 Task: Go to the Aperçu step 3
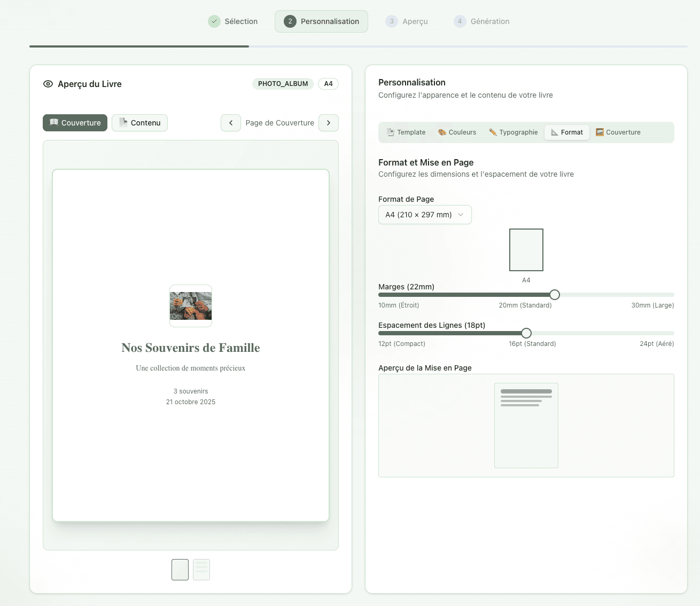pos(407,21)
